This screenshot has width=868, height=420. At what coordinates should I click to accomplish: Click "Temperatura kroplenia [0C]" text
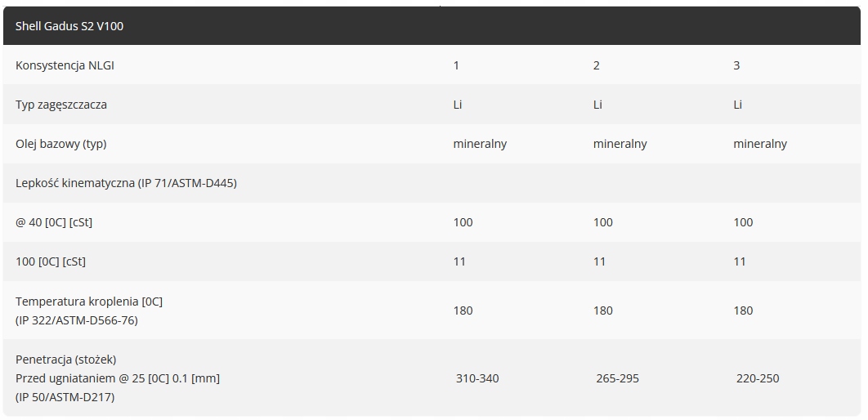[89, 302]
